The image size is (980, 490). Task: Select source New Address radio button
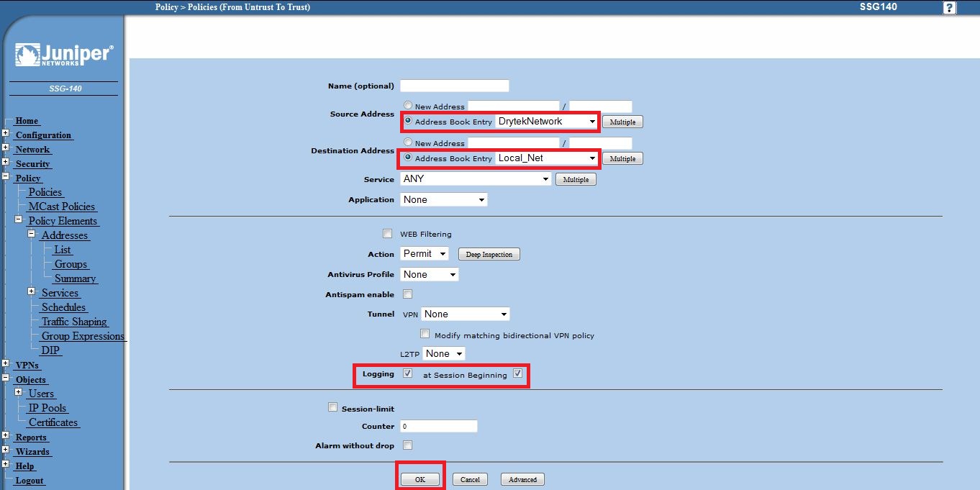pyautogui.click(x=408, y=106)
